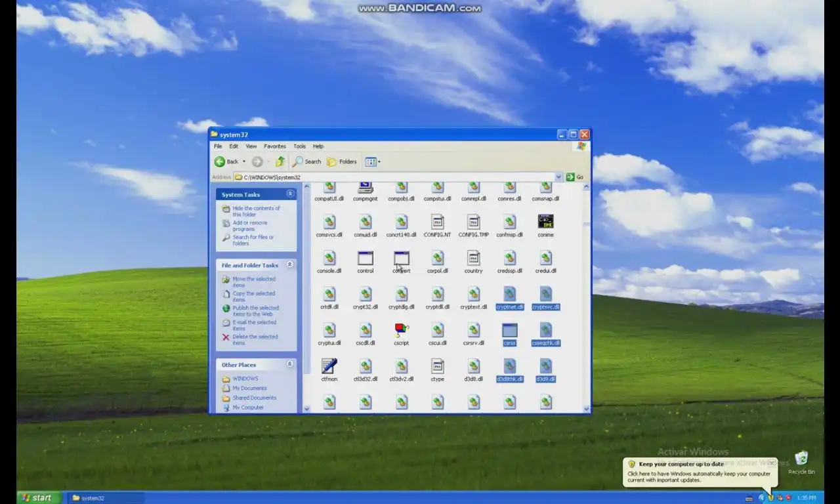Open the Back history dropdown arrow
840x504 pixels.
point(244,161)
